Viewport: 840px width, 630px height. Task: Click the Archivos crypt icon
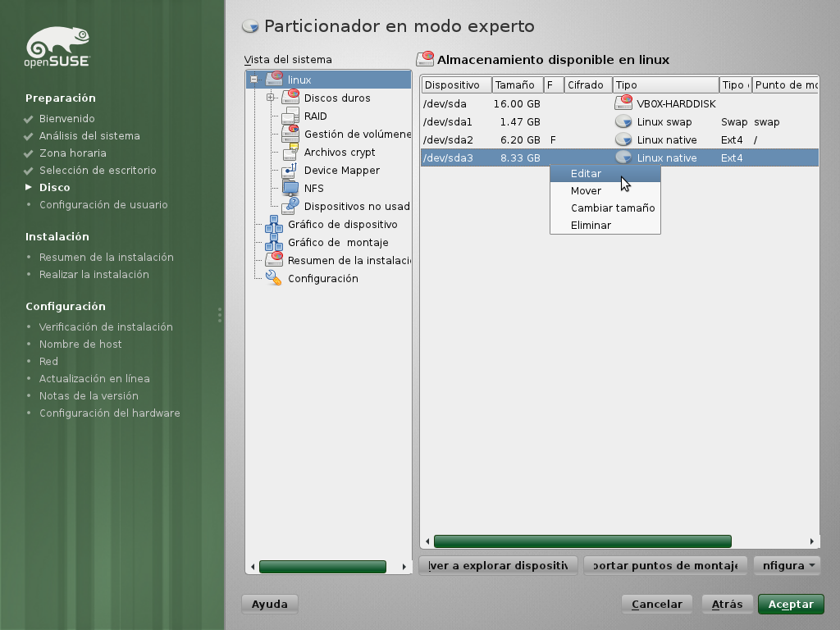tap(290, 152)
